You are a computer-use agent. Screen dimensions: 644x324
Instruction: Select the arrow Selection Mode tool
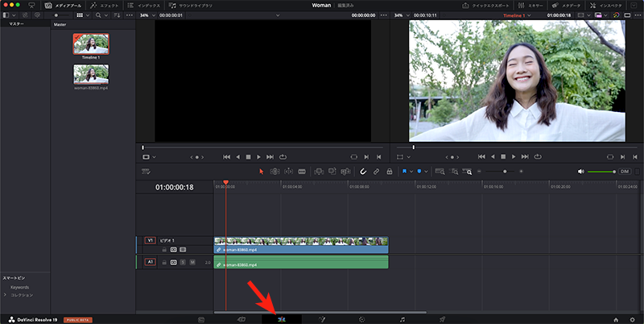261,172
